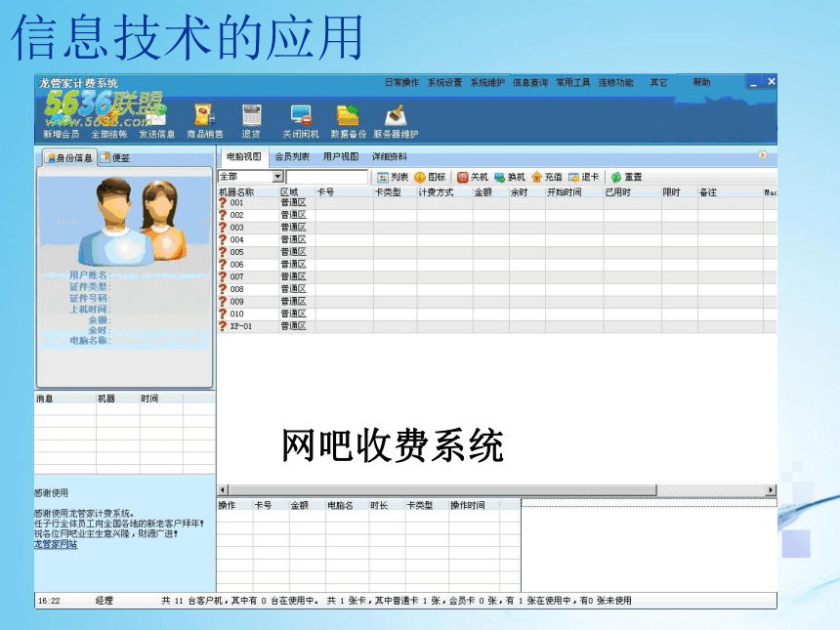
Task: Click the horizontal scrollbar thumb of machine list
Action: click(442, 490)
